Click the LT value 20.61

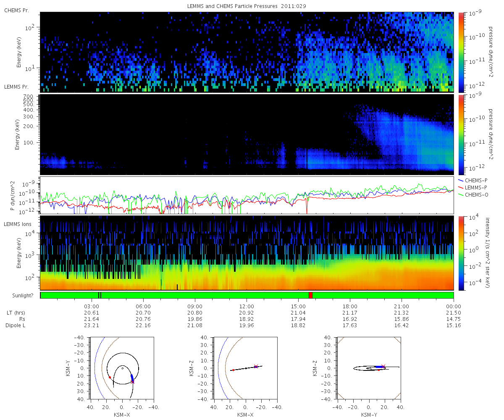(x=92, y=313)
